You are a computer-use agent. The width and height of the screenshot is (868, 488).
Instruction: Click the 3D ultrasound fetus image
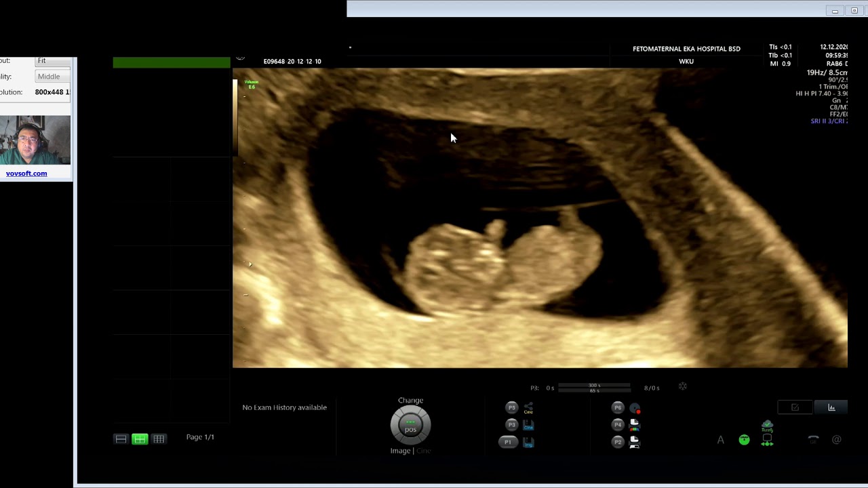point(540,218)
